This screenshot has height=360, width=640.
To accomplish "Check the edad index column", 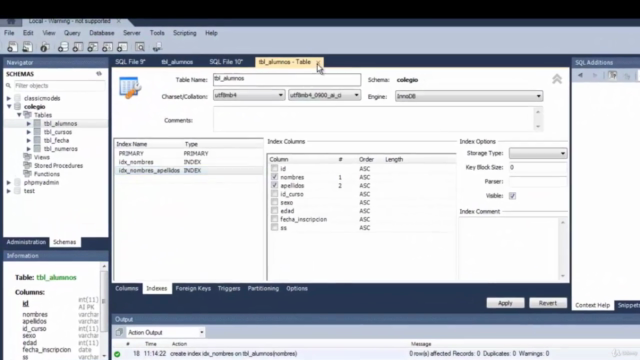I will point(274,211).
